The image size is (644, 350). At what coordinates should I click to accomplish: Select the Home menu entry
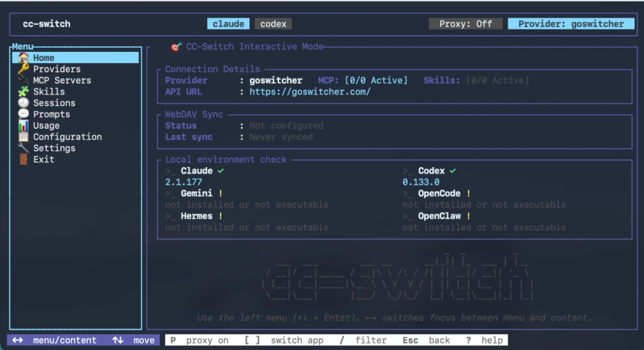[x=75, y=57]
